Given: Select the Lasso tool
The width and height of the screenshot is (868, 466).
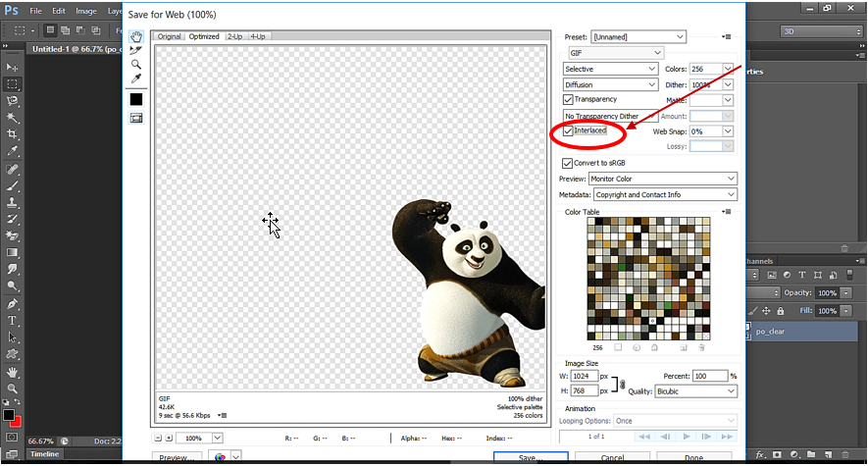Looking at the screenshot, I should click(12, 101).
